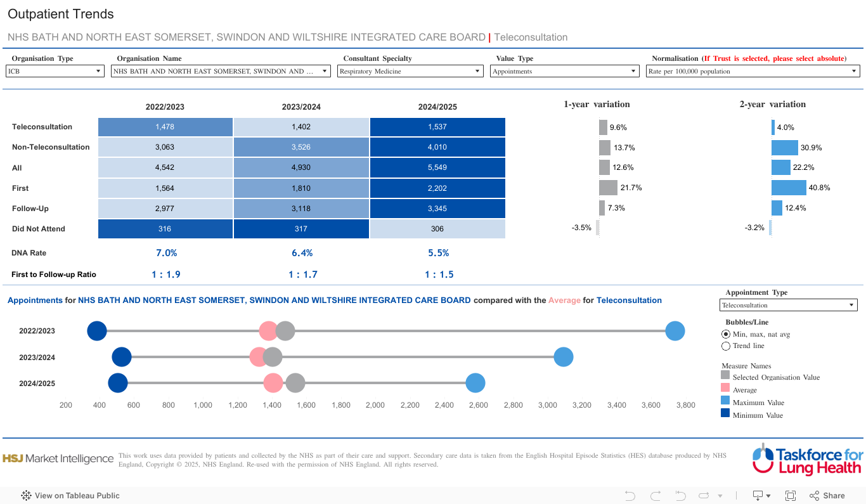Expand the Consultant Specialty dropdown
Screen dimensions: 866x504
point(410,72)
